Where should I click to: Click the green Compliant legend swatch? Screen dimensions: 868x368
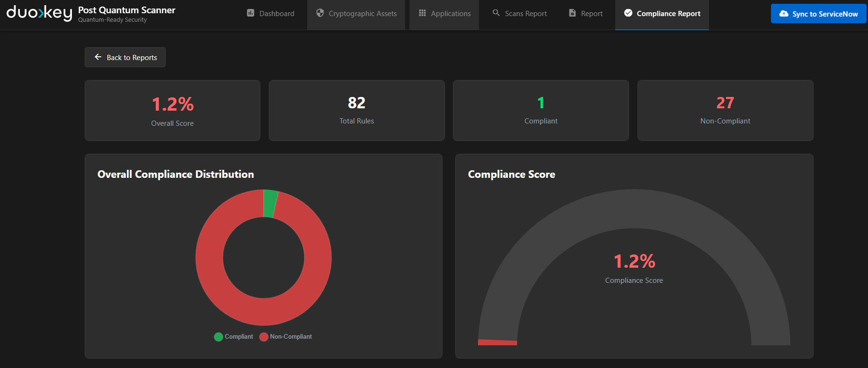(218, 337)
